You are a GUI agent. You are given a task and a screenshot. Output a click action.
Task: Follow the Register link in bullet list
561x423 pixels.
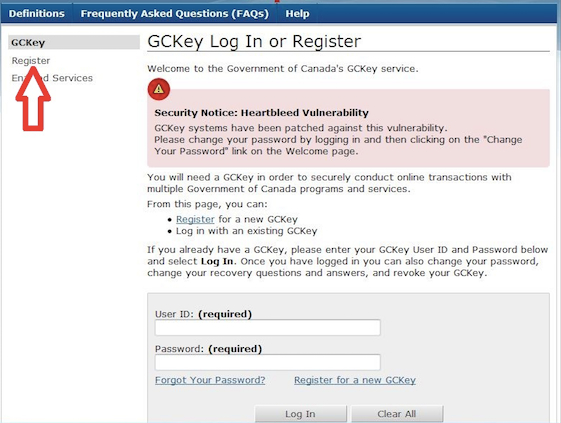coord(195,219)
